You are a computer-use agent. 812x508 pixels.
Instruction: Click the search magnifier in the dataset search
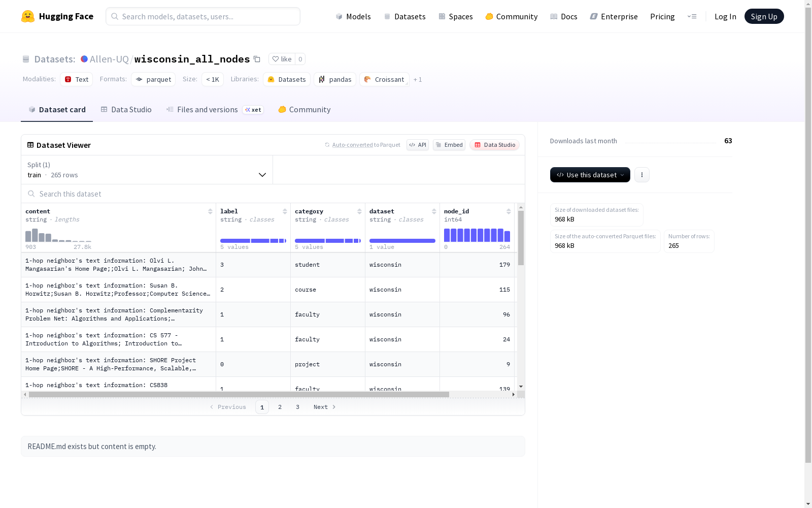(x=31, y=194)
